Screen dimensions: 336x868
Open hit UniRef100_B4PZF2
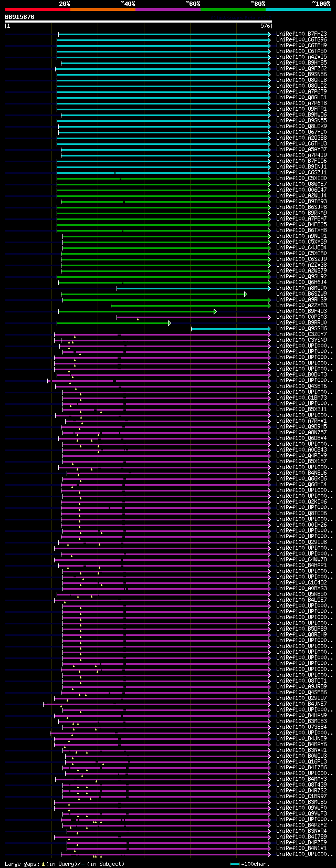[x=301, y=825]
